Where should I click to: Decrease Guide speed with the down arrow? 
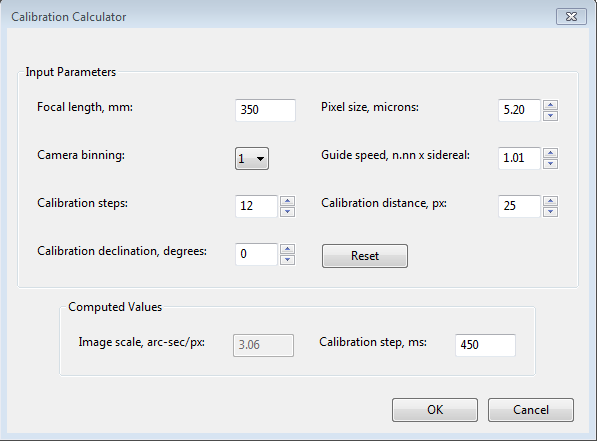pos(550,163)
